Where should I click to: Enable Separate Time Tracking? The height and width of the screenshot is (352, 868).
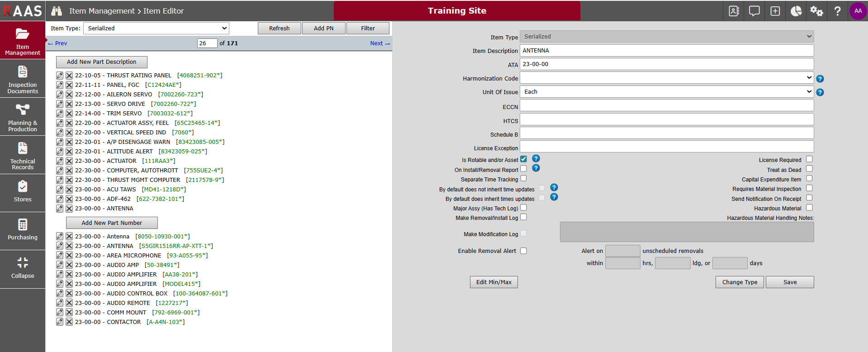pyautogui.click(x=524, y=178)
